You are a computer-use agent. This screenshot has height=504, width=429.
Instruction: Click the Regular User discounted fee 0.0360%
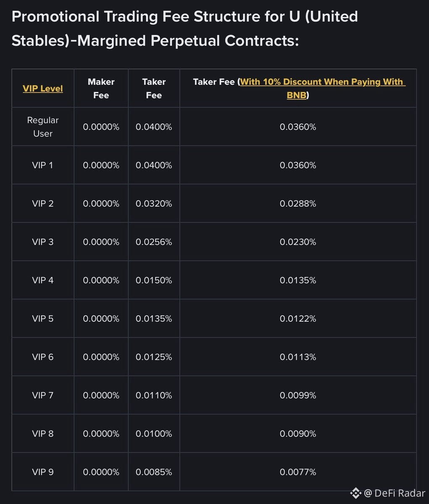pos(298,127)
